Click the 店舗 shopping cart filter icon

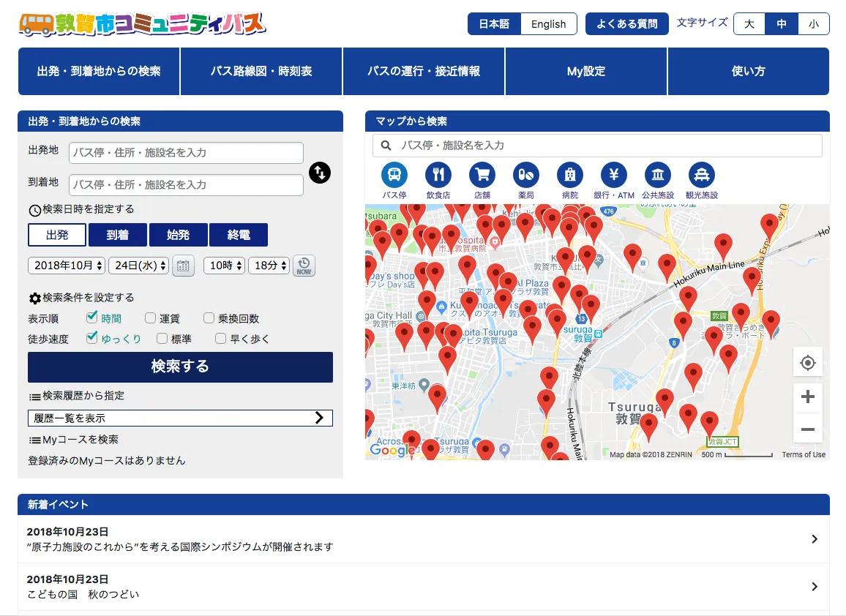[x=482, y=176]
